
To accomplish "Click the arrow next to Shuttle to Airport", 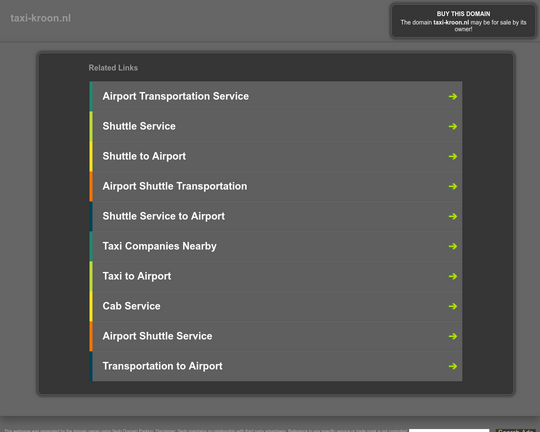I will pyautogui.click(x=453, y=156).
